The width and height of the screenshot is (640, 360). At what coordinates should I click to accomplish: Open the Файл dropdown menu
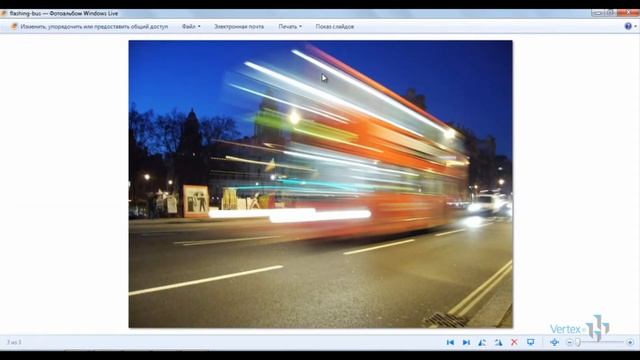coord(191,27)
